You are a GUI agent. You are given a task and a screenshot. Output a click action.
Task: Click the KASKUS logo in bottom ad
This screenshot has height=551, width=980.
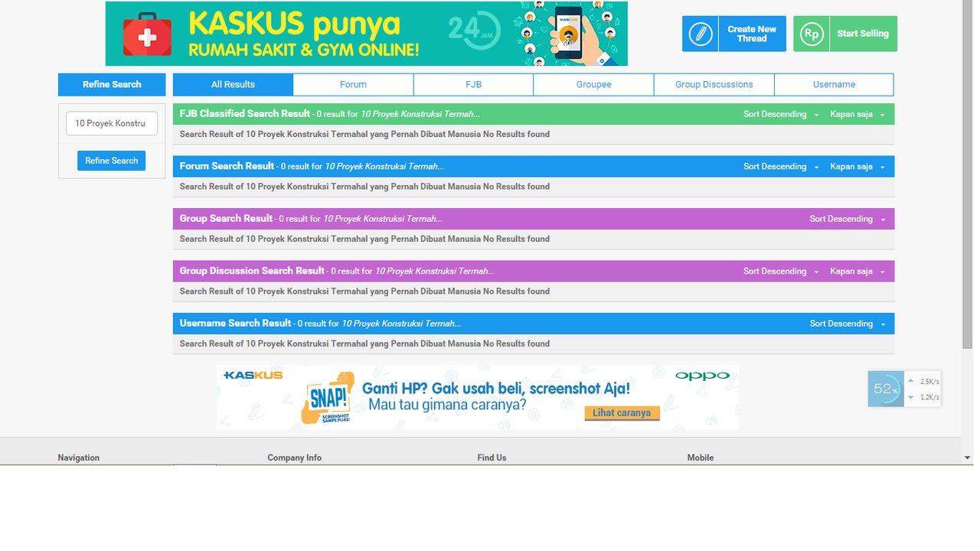(x=253, y=375)
